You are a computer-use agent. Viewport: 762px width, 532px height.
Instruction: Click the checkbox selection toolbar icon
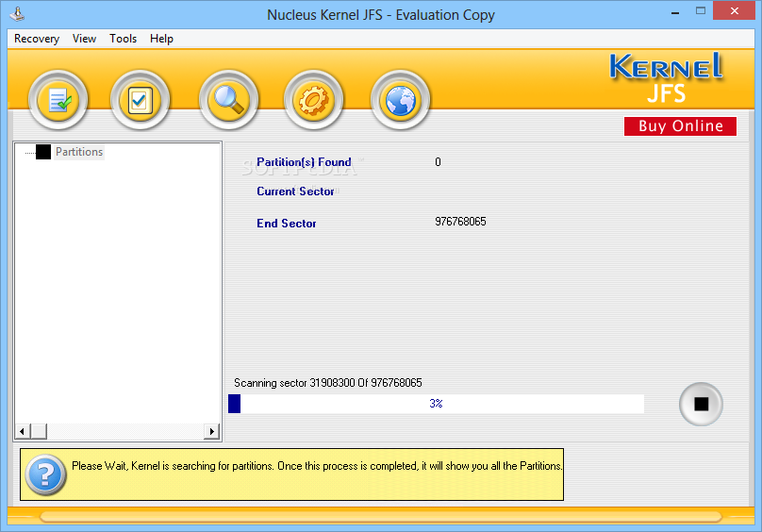[140, 100]
